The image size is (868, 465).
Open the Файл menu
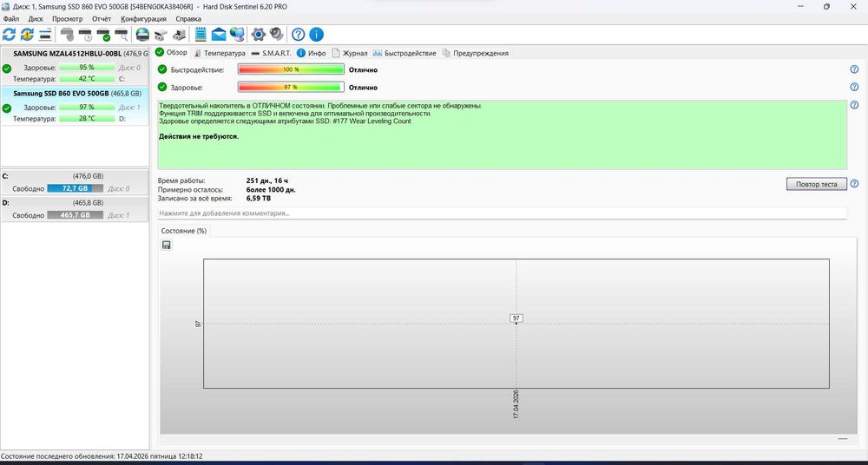click(10, 19)
